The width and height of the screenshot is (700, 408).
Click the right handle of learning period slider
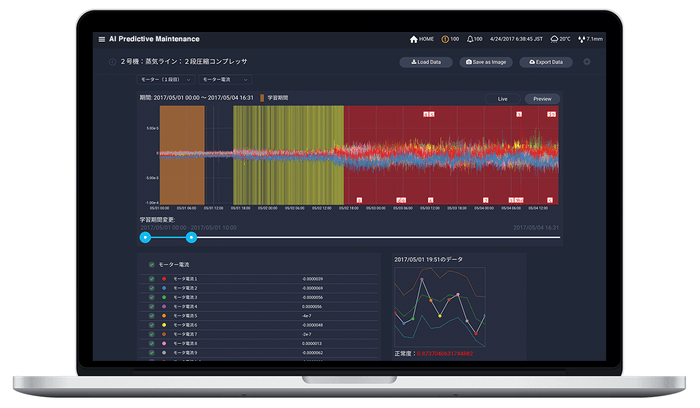(x=191, y=237)
